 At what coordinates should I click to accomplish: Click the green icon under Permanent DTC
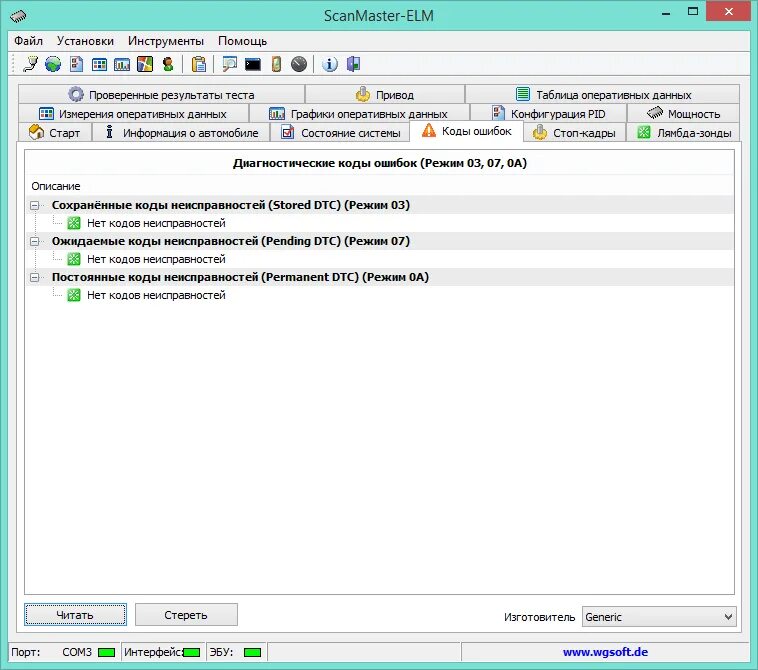73,295
